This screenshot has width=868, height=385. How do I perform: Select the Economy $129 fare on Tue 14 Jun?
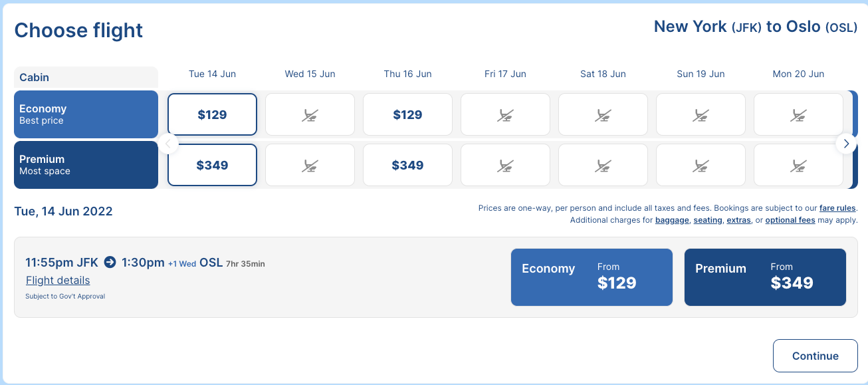click(212, 114)
